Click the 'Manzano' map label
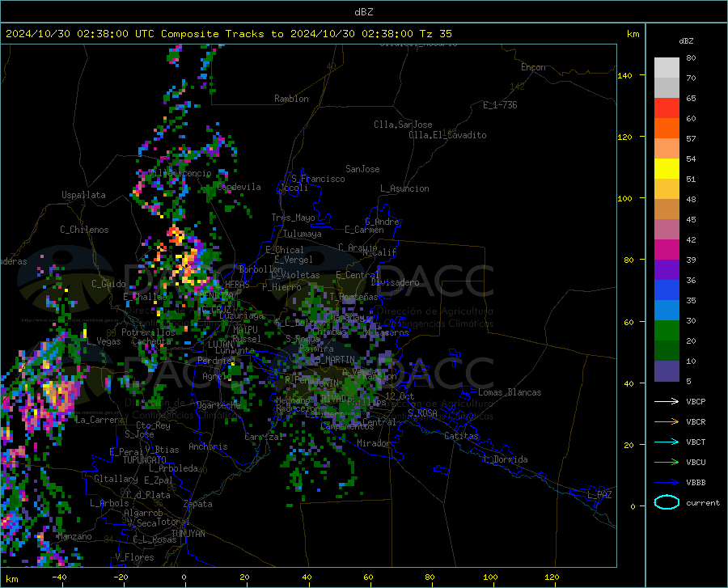This screenshot has height=588, width=728. click(74, 536)
